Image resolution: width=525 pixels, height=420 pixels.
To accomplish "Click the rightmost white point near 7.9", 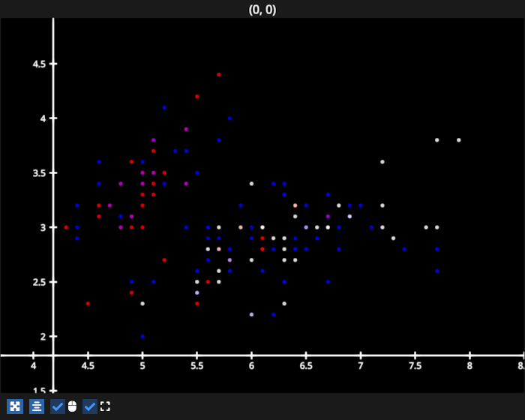I will click(x=459, y=140).
